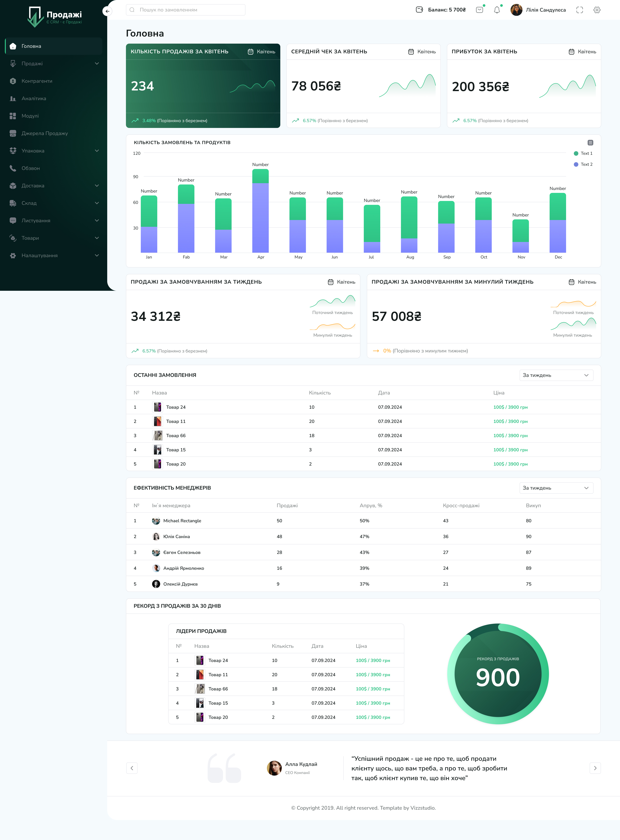Open Квітень date picker in Кількість продажів card

[x=261, y=52]
